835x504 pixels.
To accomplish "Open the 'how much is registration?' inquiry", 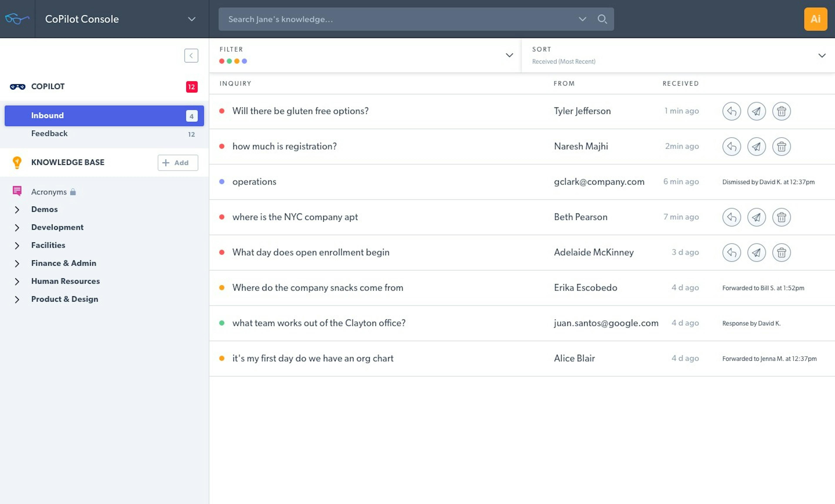I will (284, 146).
